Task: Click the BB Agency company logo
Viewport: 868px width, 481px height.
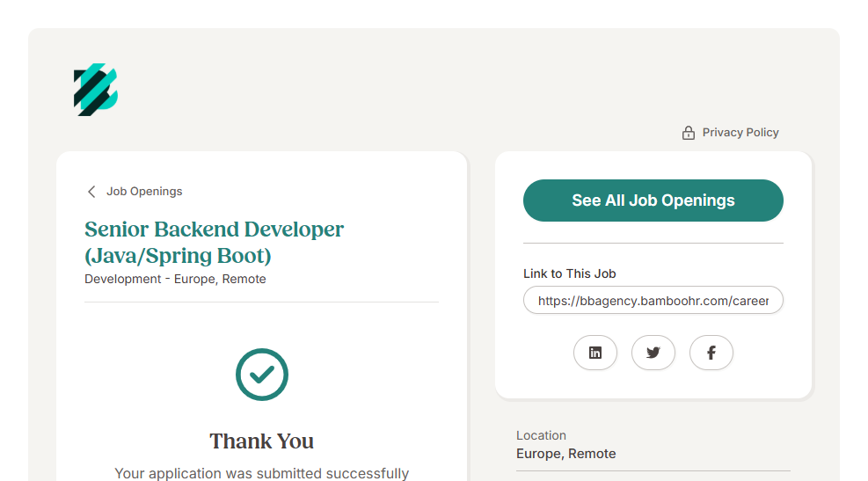Action: [x=96, y=90]
